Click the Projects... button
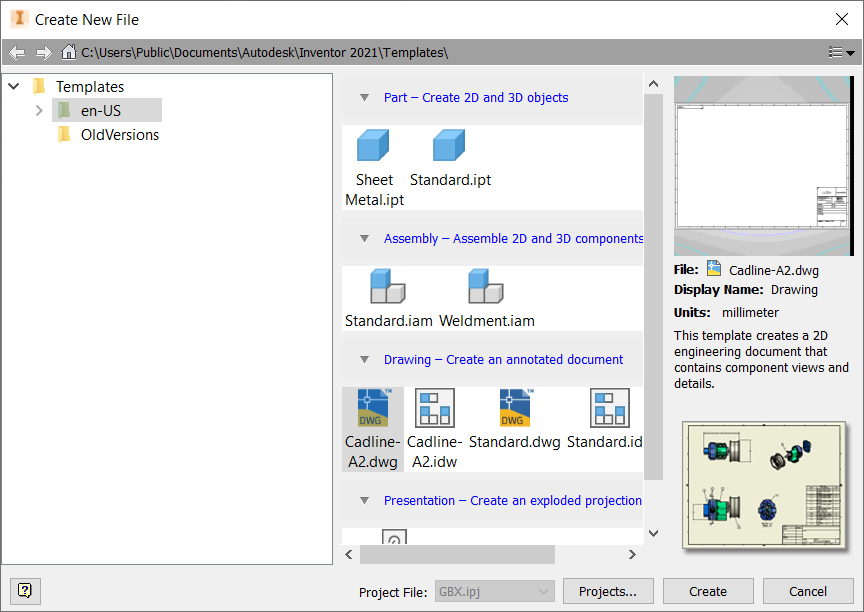This screenshot has height=612, width=864. [608, 591]
